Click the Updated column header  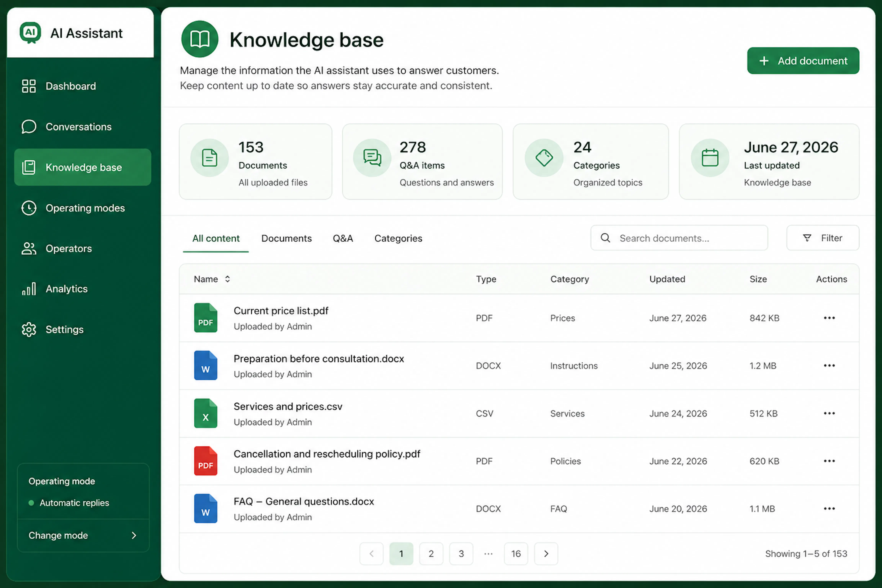[x=667, y=279]
